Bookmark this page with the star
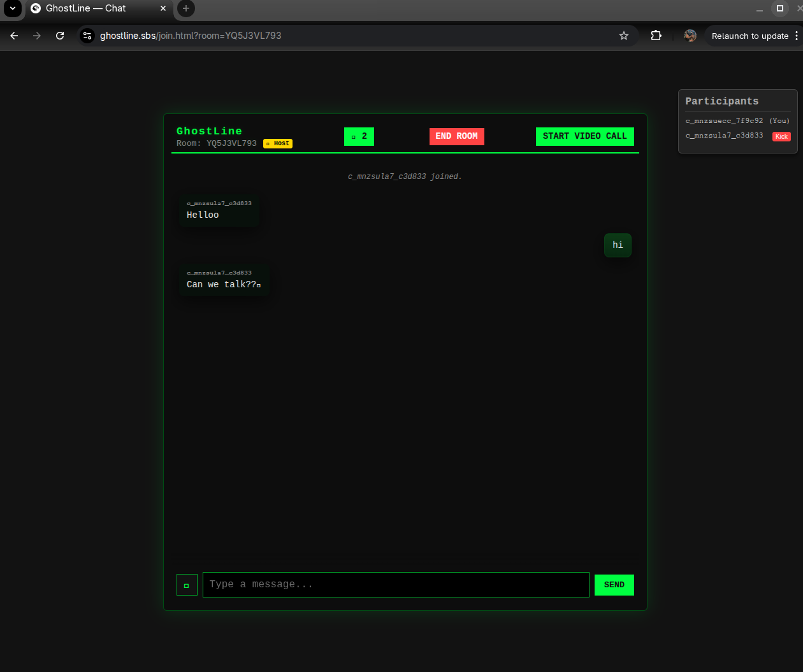803x672 pixels. point(624,36)
